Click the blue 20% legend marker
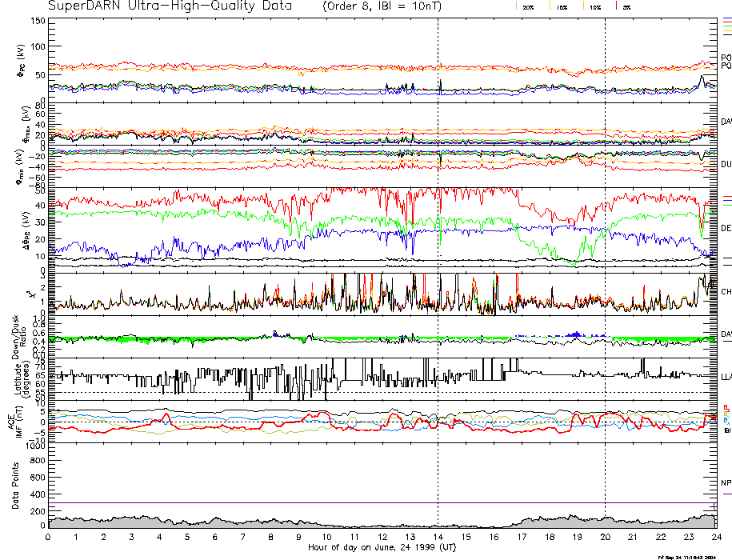Image resolution: width=732 pixels, height=560 pixels. (x=518, y=6)
